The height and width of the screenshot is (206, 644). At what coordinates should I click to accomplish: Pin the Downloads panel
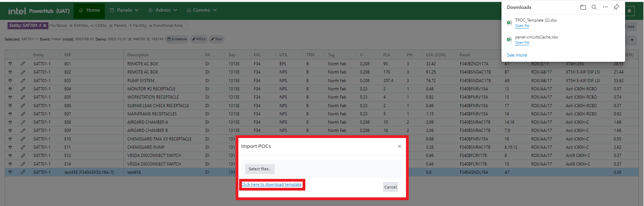[x=616, y=7]
